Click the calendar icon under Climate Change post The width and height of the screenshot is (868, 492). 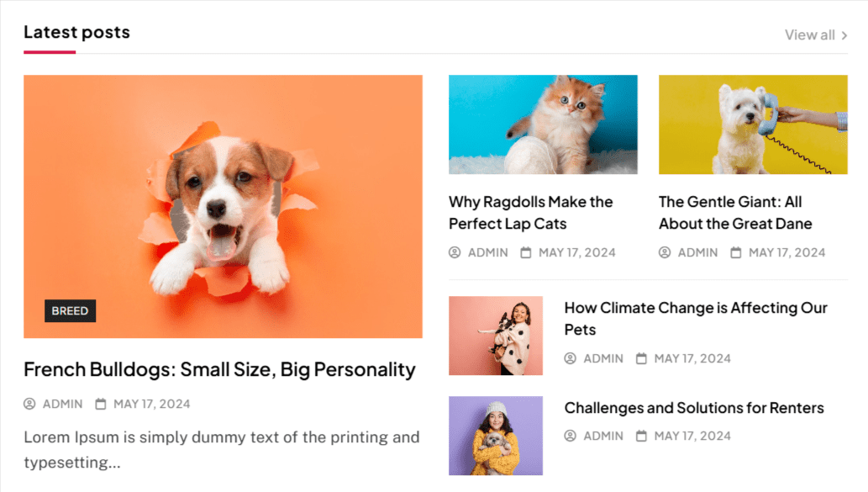pyautogui.click(x=642, y=358)
